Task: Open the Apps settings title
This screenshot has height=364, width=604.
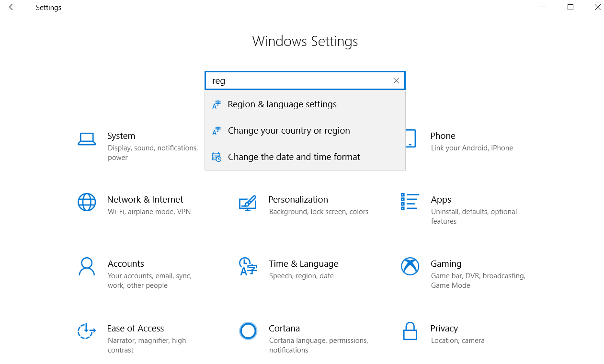Action: [441, 200]
